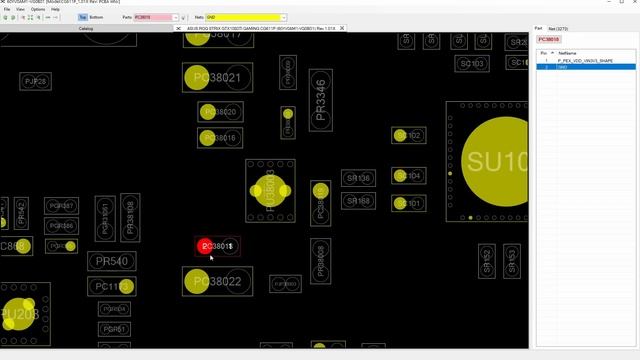Switch to the Net (3273) tab
Screen dimensions: 640x360
pos(558,29)
